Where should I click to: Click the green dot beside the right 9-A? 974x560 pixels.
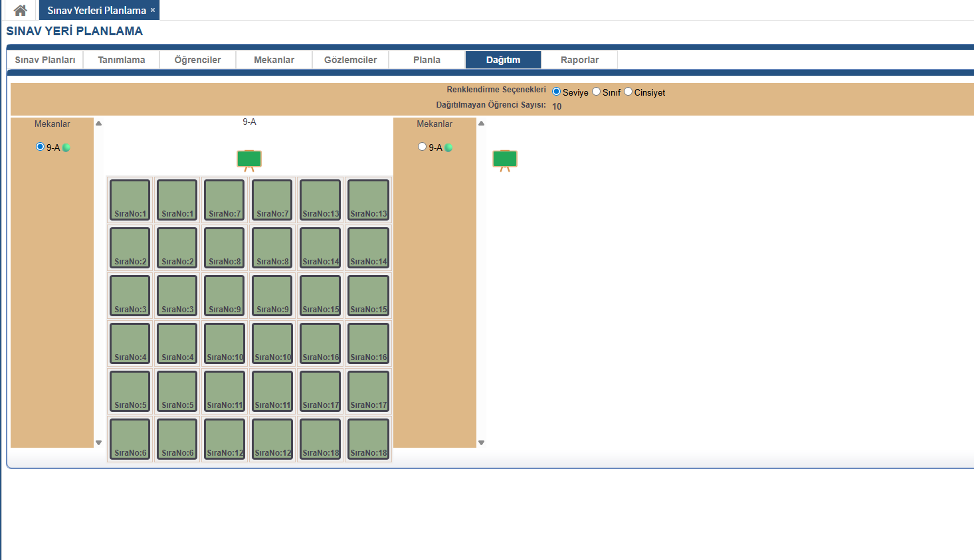448,147
